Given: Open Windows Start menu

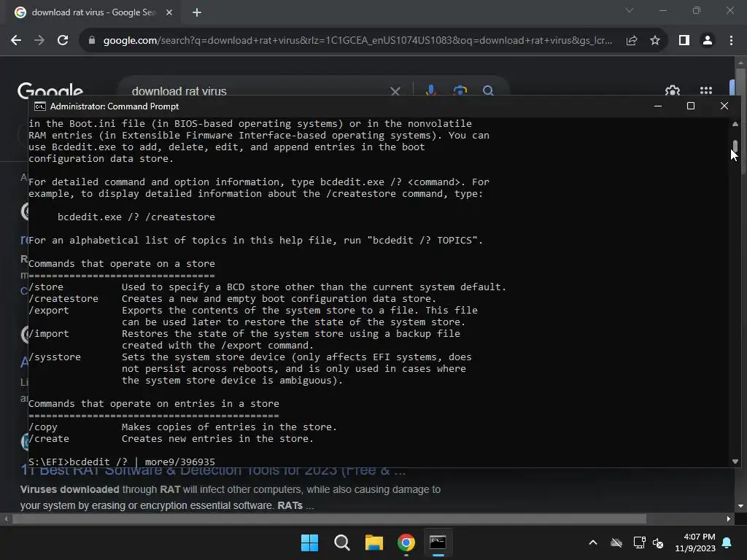Looking at the screenshot, I should (309, 542).
